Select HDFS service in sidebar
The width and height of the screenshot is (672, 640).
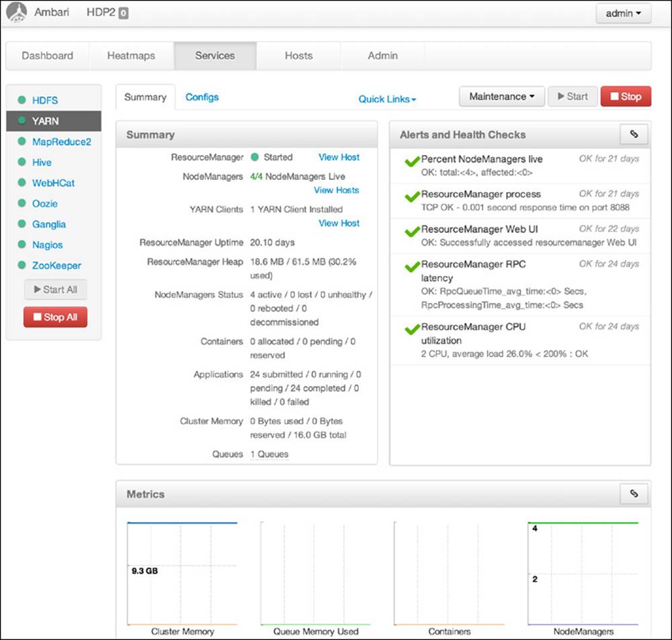[x=45, y=100]
